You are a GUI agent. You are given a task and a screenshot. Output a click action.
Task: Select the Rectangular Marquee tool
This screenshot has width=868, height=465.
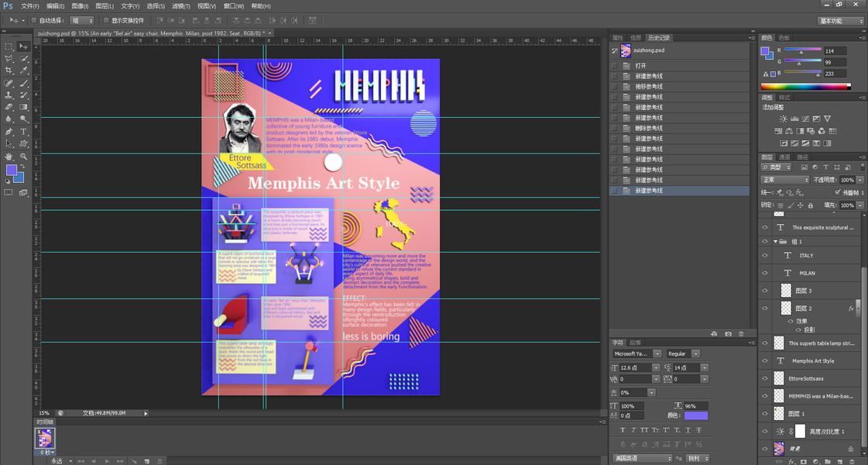[9, 46]
